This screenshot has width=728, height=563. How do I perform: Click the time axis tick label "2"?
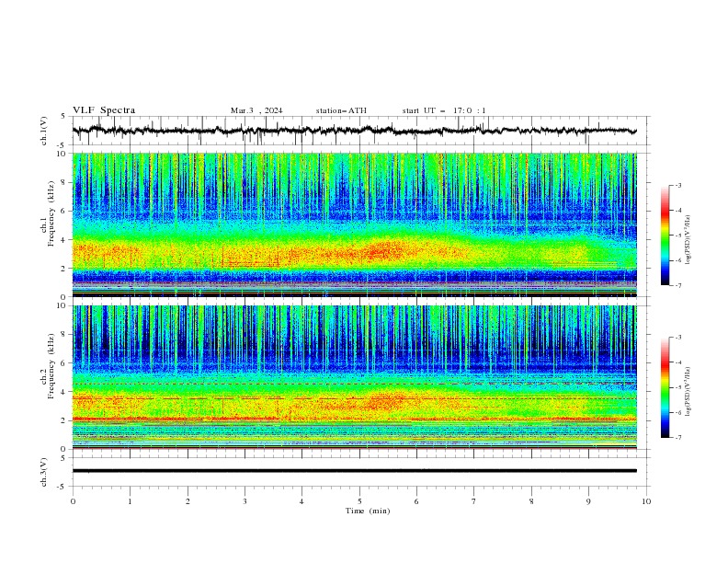click(x=188, y=501)
